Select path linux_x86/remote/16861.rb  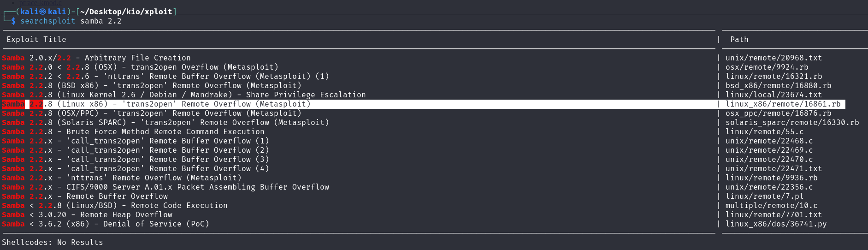click(783, 104)
